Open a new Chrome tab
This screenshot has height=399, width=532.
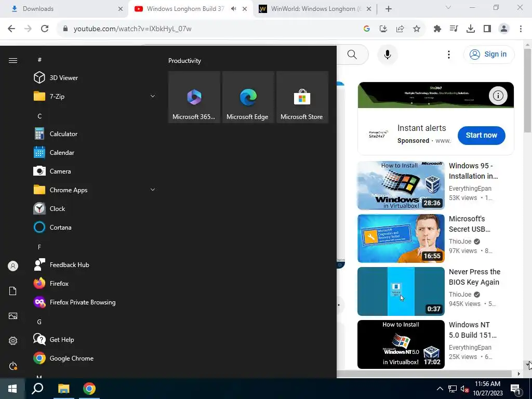389,9
